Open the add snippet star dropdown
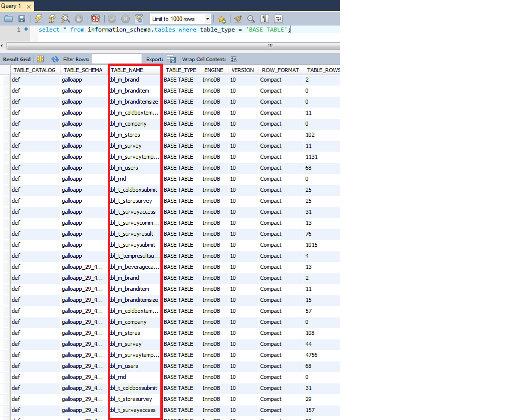Screen dimensions: 511x420 222,19
